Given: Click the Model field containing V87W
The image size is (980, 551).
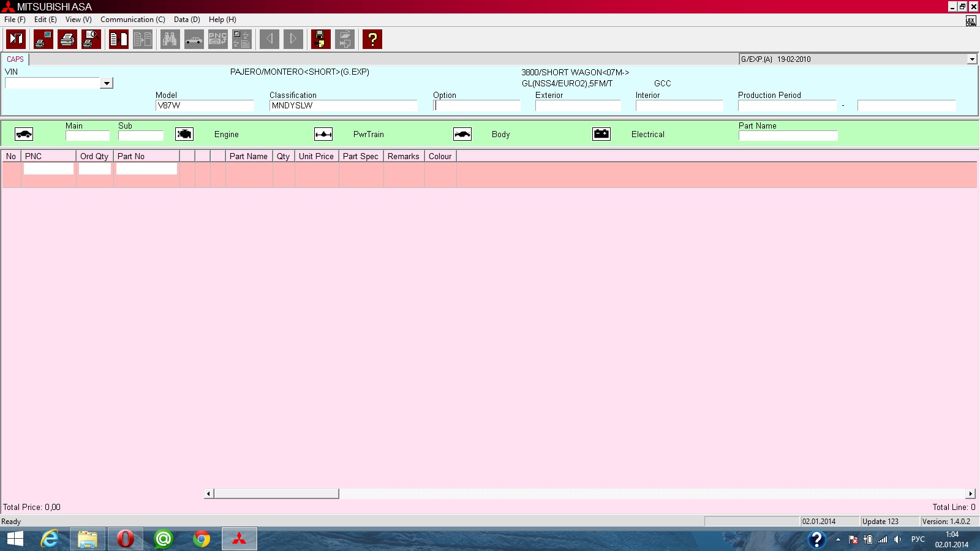Looking at the screenshot, I should [x=205, y=106].
